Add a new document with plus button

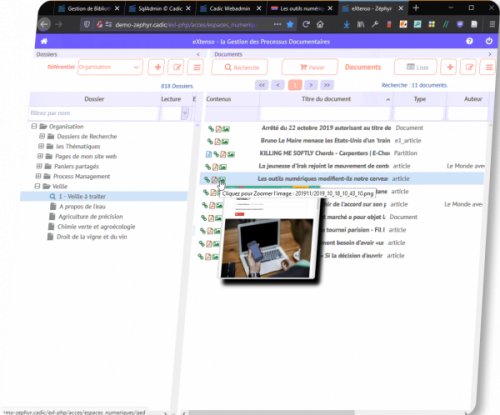click(450, 67)
